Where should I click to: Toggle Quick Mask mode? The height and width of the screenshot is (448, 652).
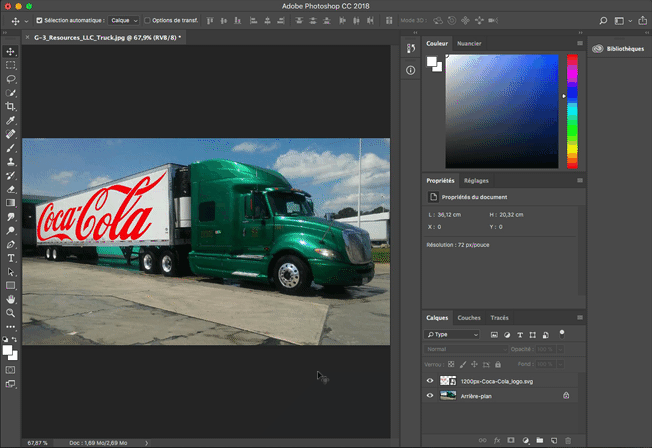tap(10, 370)
